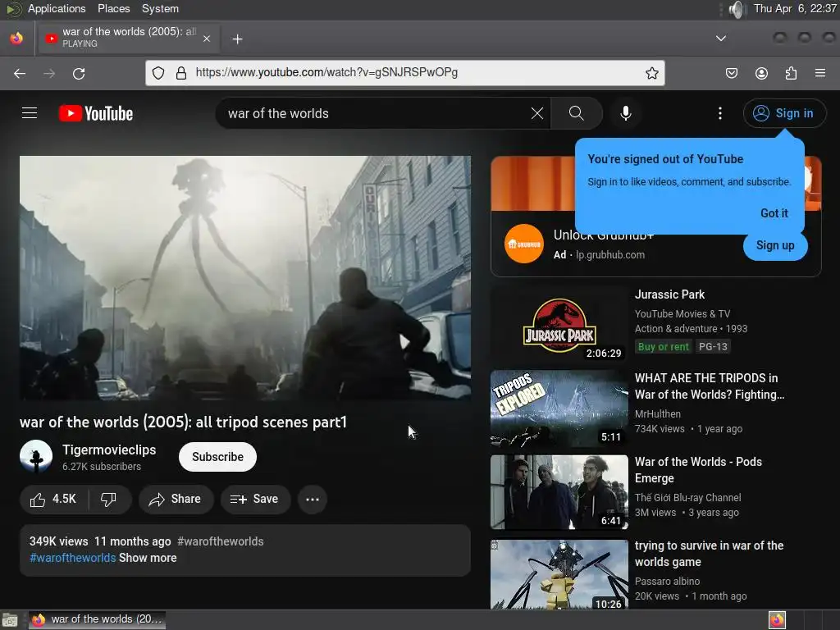This screenshot has height=630, width=840.
Task: Like the video with thumbs up
Action: tap(53, 500)
